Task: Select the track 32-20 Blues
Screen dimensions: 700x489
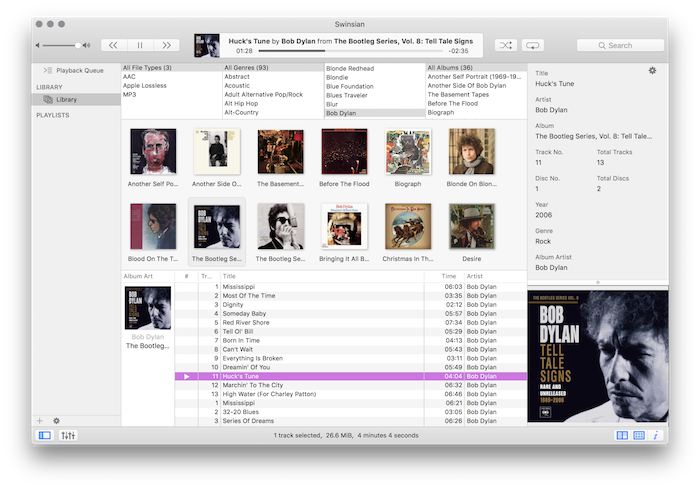Action: pyautogui.click(x=351, y=412)
